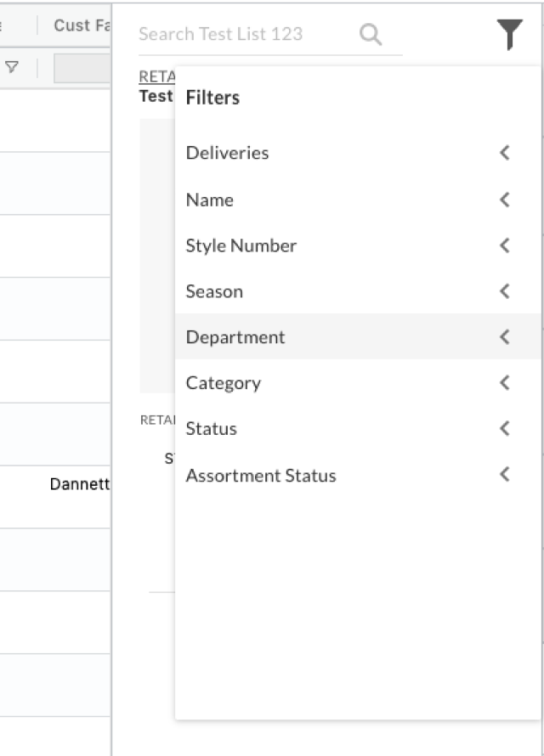The image size is (544, 756).
Task: Click the magnifying glass search icon
Action: tap(371, 34)
